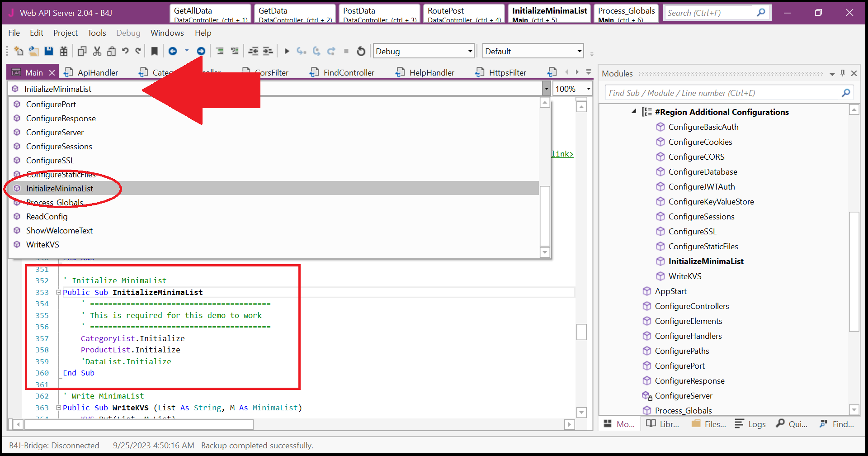The height and width of the screenshot is (456, 868).
Task: Toggle auto-hide pin on Modules panel
Action: pos(843,73)
